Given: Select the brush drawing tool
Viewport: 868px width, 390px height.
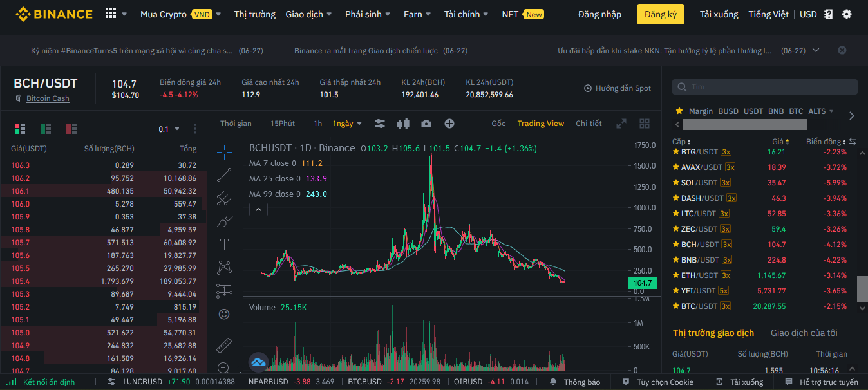Looking at the screenshot, I should [224, 221].
